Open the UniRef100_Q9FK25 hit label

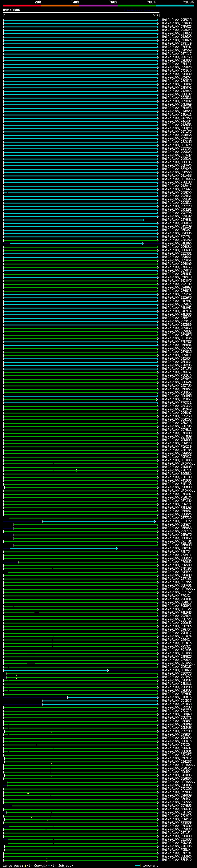coord(177,20)
